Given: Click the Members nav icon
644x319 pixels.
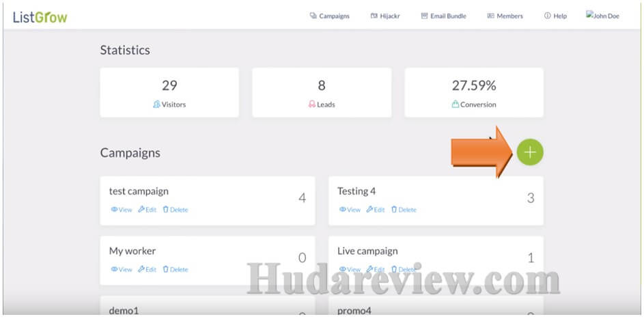Looking at the screenshot, I should tap(490, 16).
